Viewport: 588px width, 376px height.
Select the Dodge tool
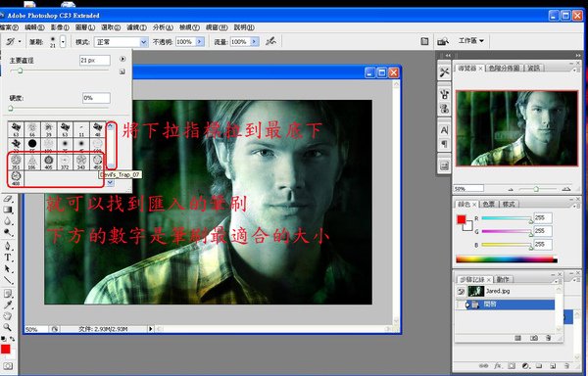[8, 233]
